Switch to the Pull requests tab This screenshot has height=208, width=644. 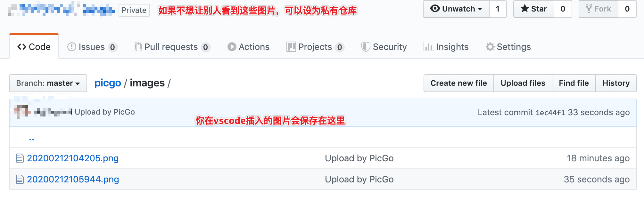pos(171,47)
